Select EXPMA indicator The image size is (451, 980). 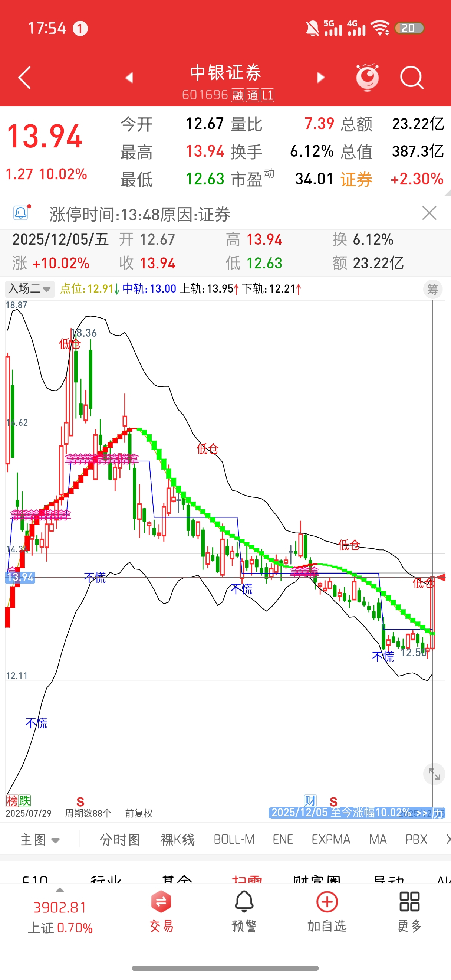331,840
